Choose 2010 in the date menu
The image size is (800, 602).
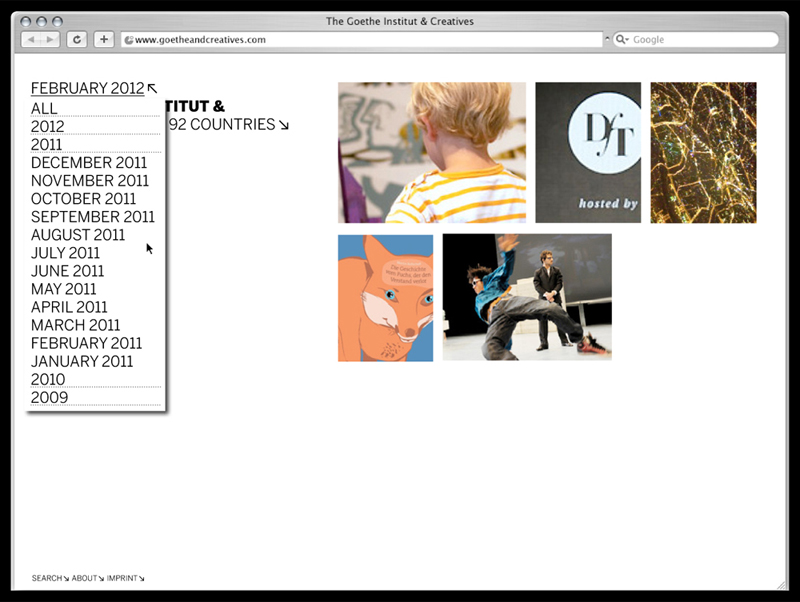coord(48,379)
